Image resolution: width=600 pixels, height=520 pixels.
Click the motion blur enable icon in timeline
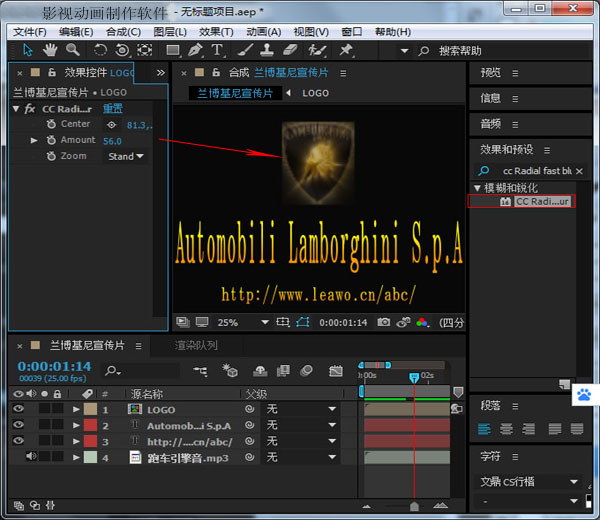coord(307,370)
